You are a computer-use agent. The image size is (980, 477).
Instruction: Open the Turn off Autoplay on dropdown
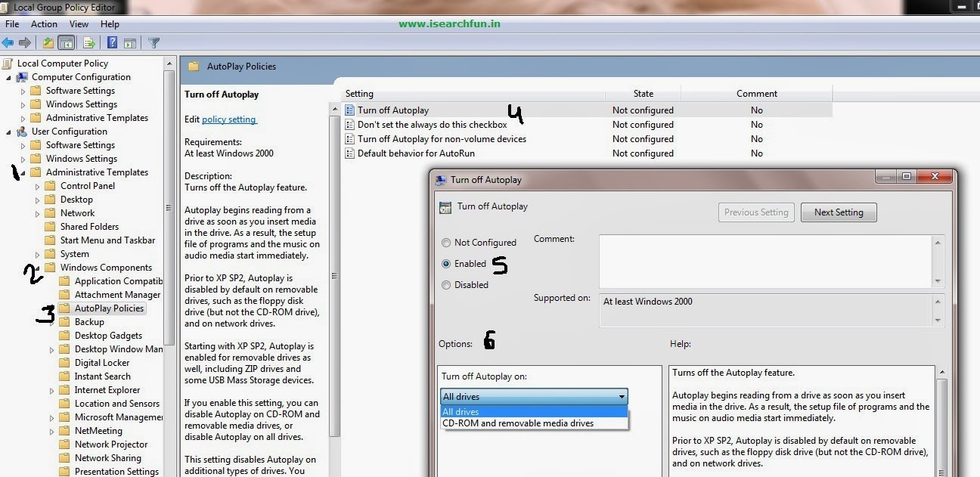pyautogui.click(x=622, y=396)
